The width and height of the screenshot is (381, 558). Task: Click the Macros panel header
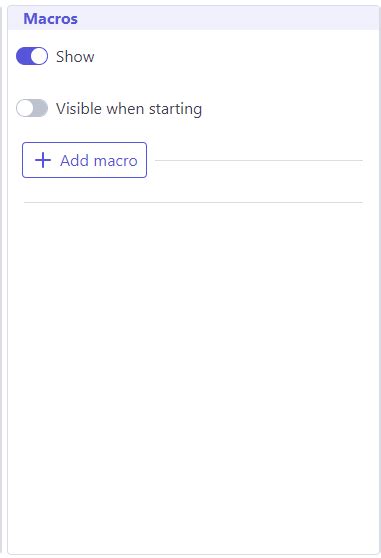click(193, 19)
